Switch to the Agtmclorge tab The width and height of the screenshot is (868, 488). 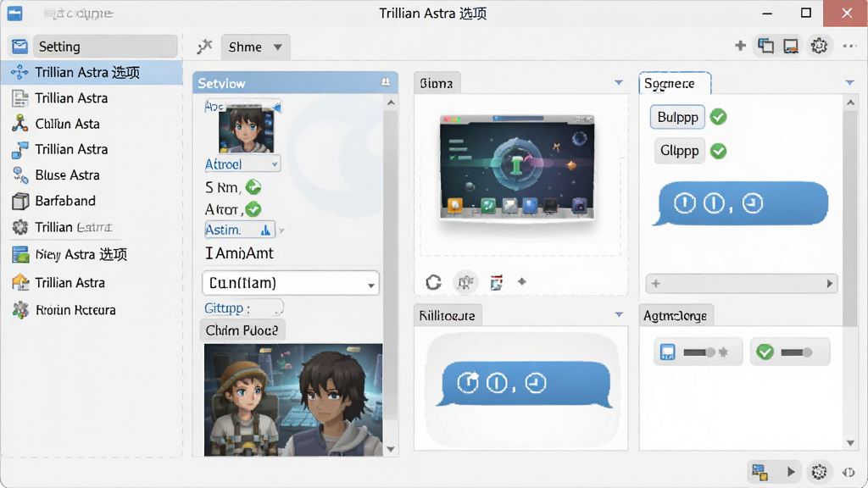tap(676, 315)
